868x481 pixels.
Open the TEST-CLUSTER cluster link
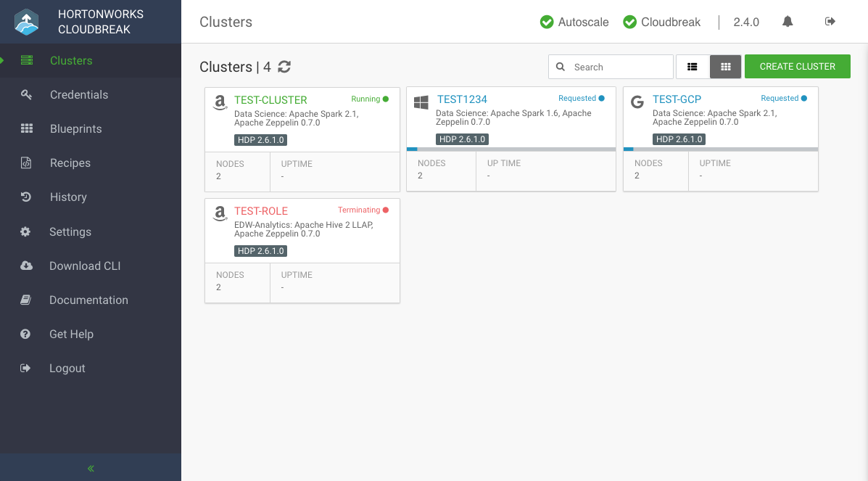(x=270, y=99)
